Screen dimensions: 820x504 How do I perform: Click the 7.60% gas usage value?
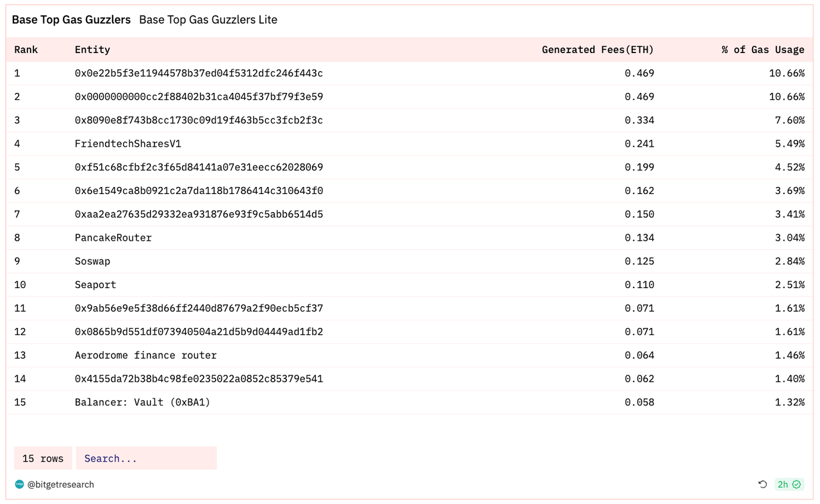coord(790,120)
